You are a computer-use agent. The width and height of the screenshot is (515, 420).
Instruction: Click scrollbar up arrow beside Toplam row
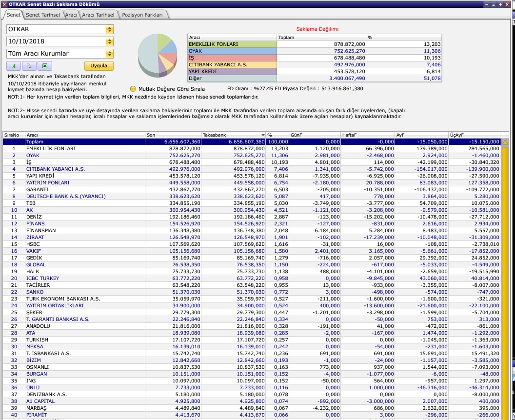point(505,142)
